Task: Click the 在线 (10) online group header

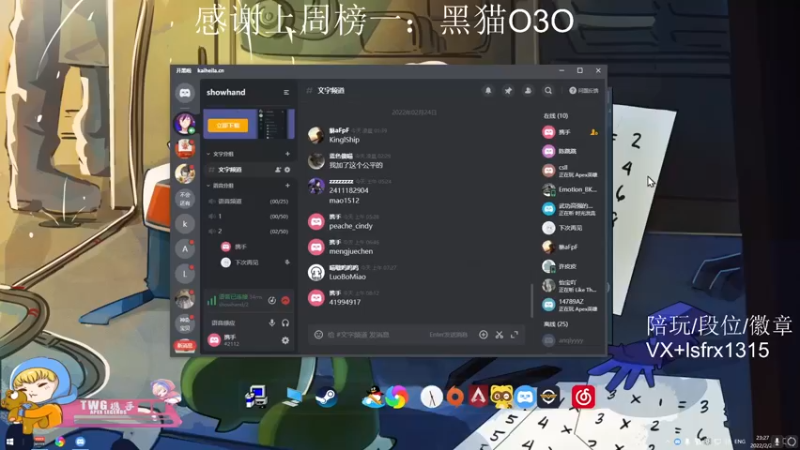Action: tap(556, 116)
